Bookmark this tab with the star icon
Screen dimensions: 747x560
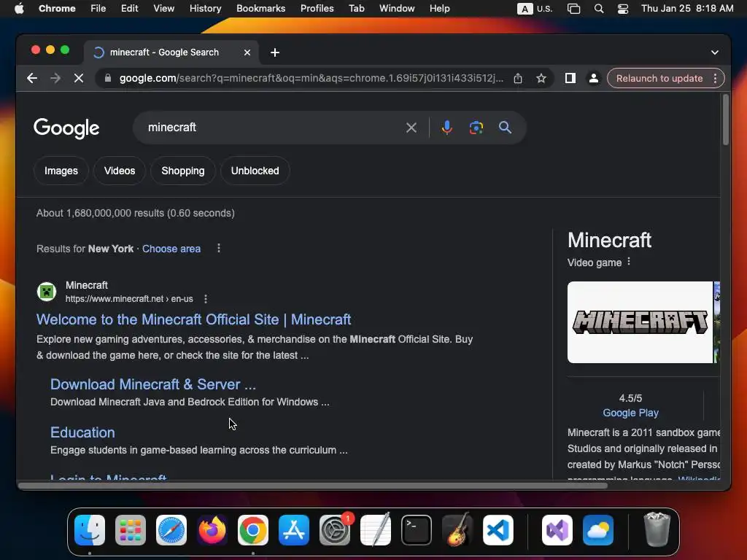[541, 78]
